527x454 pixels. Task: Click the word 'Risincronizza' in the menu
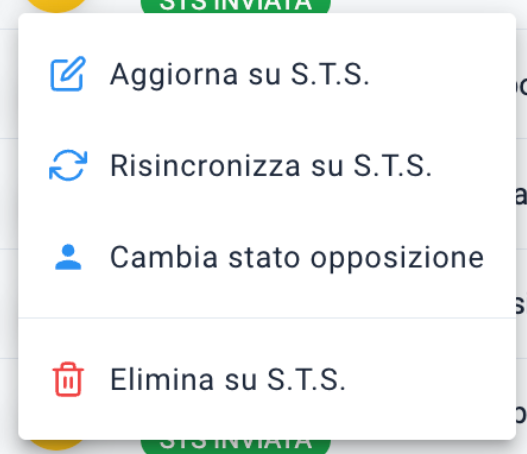(x=205, y=165)
